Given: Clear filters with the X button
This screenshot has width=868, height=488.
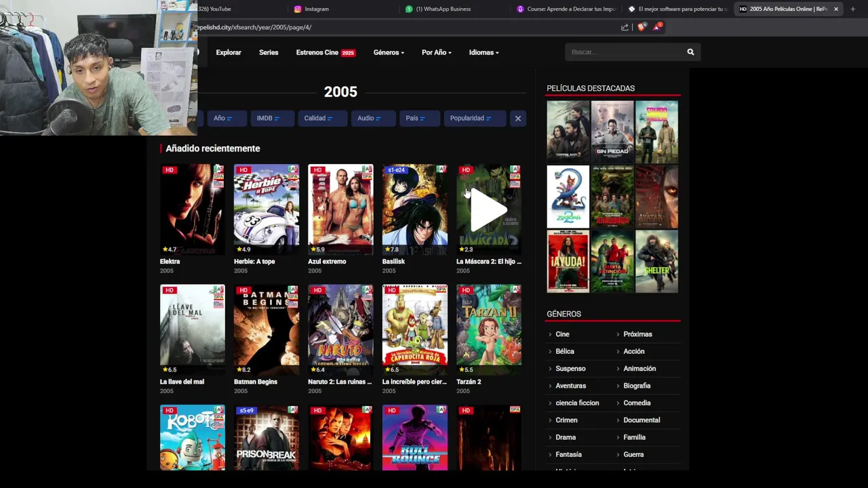Looking at the screenshot, I should [517, 118].
